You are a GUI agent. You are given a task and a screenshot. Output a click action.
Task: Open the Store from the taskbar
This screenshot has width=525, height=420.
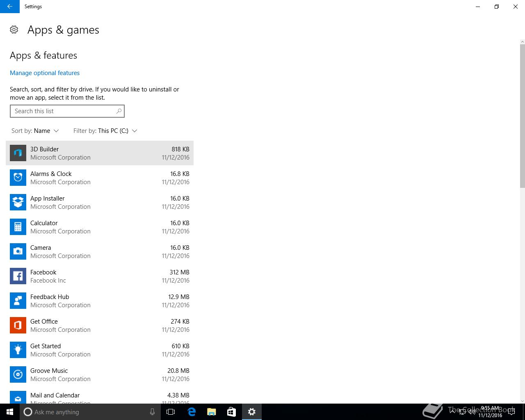231,412
